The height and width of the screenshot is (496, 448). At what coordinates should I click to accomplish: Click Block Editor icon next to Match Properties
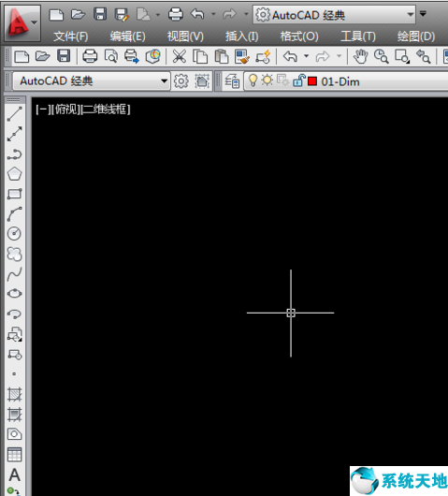(263, 57)
